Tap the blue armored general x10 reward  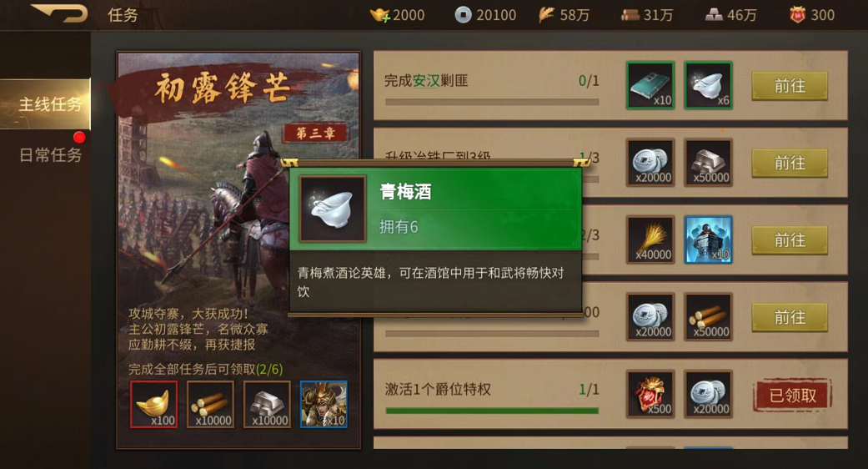click(709, 240)
